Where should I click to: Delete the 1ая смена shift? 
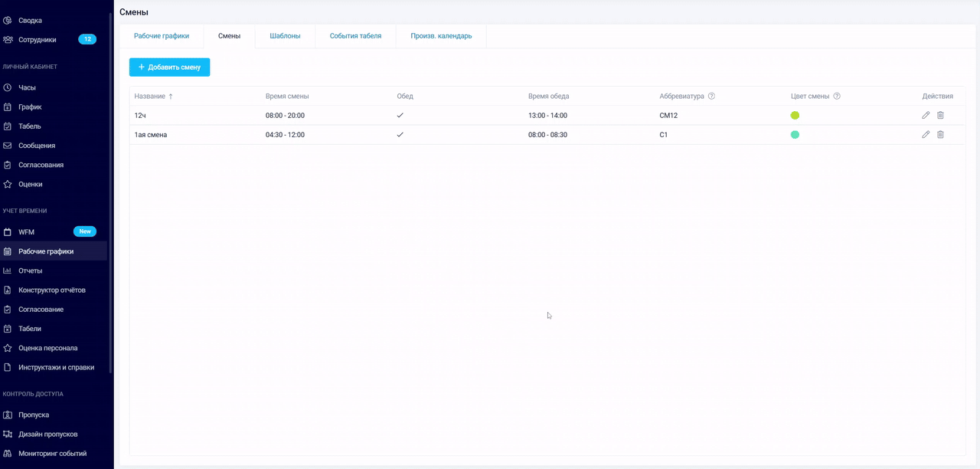(940, 134)
